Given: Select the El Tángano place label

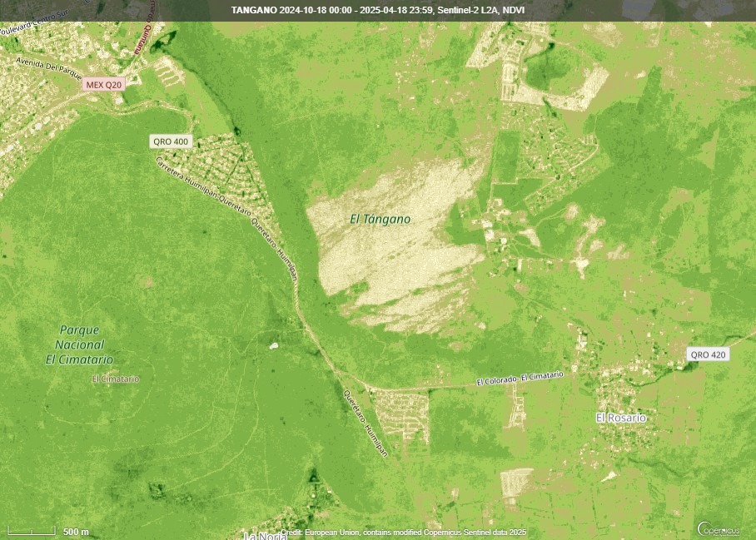Looking at the screenshot, I should [380, 220].
